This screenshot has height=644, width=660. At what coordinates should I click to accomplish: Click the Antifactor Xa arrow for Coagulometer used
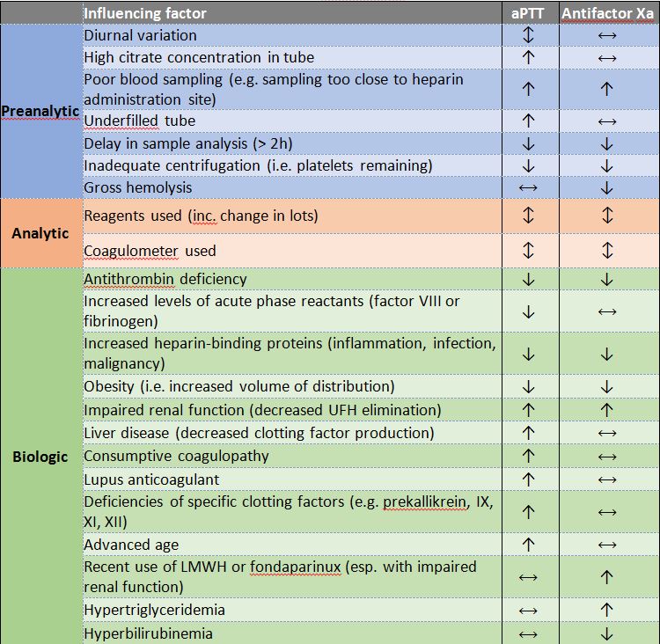pyautogui.click(x=606, y=251)
